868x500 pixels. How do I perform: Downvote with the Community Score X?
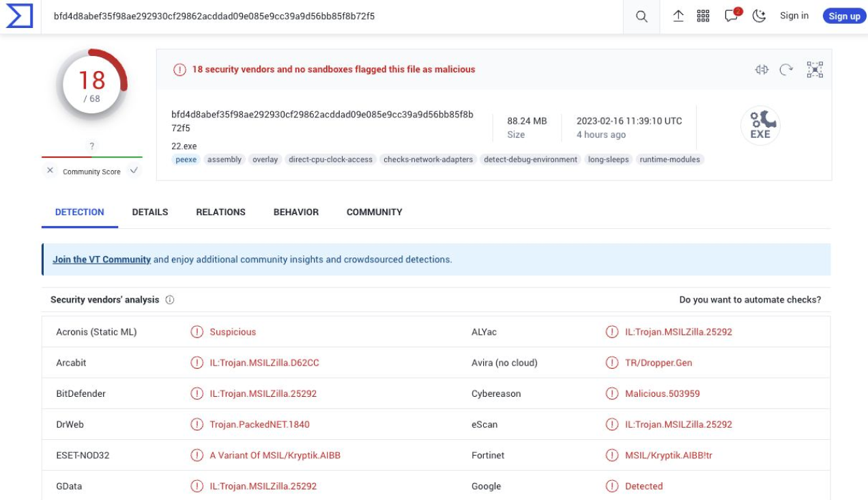(x=50, y=171)
